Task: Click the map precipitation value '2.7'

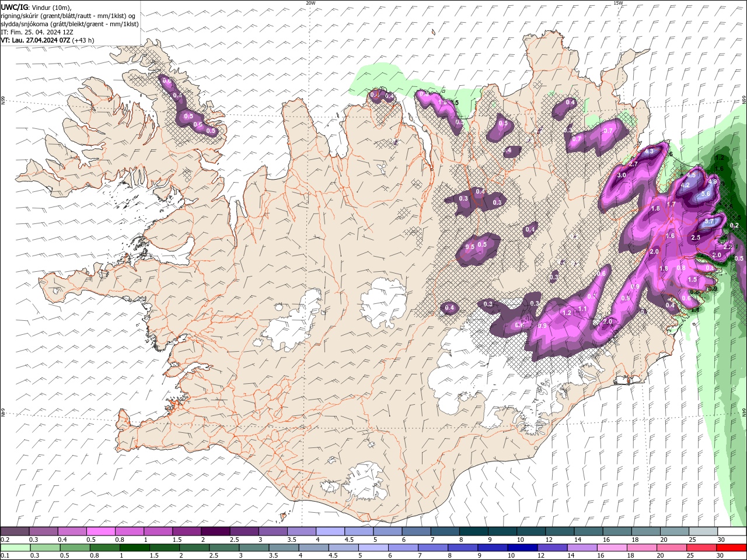Action: (633, 164)
